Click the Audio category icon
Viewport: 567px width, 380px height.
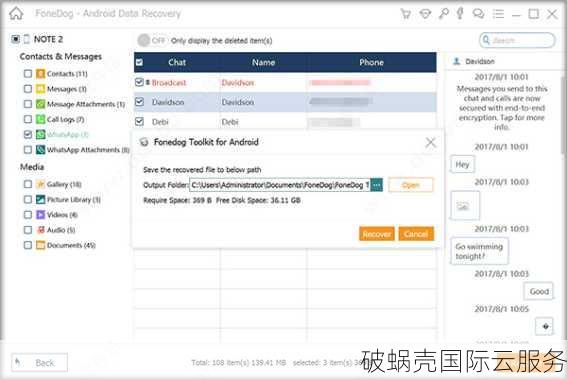(x=40, y=230)
